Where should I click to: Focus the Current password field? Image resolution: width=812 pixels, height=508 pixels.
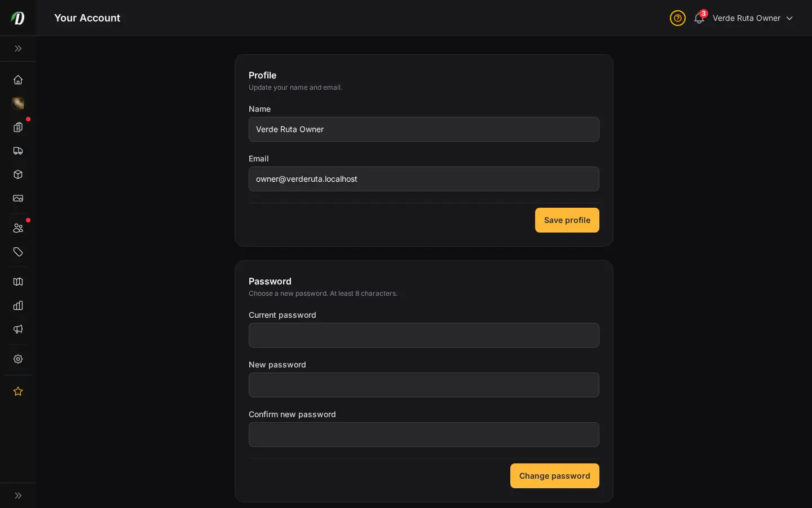pos(424,335)
